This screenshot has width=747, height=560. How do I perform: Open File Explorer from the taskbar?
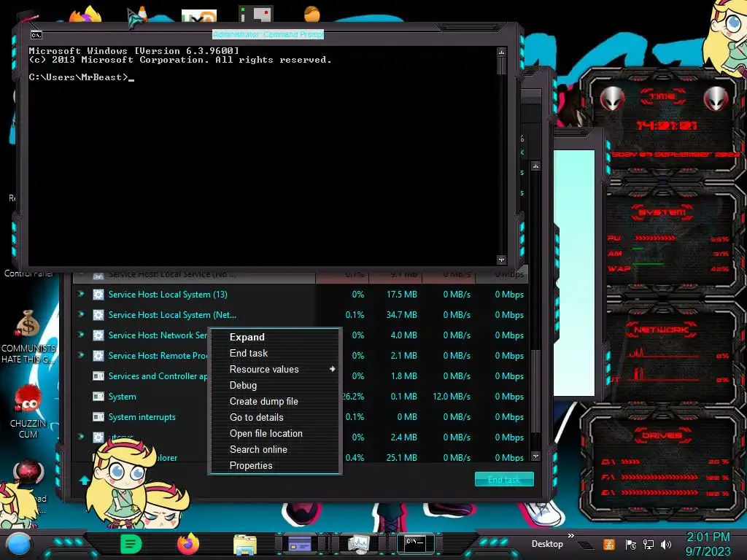(245, 544)
